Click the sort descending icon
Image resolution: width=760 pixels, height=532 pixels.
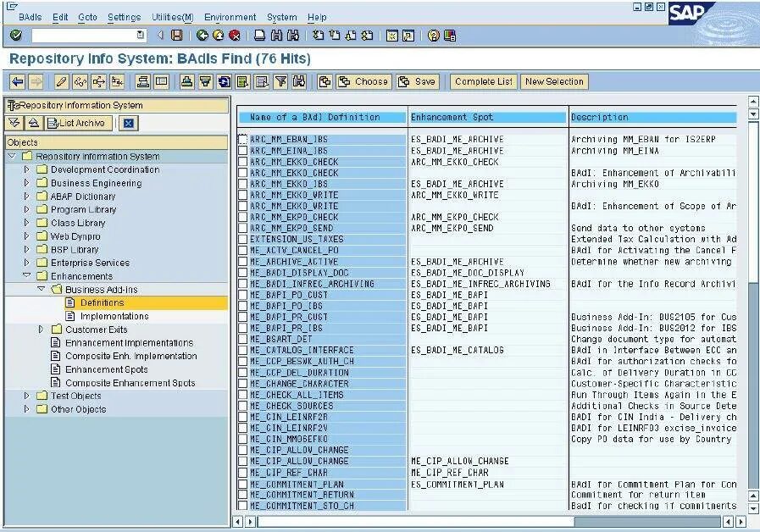pos(206,81)
